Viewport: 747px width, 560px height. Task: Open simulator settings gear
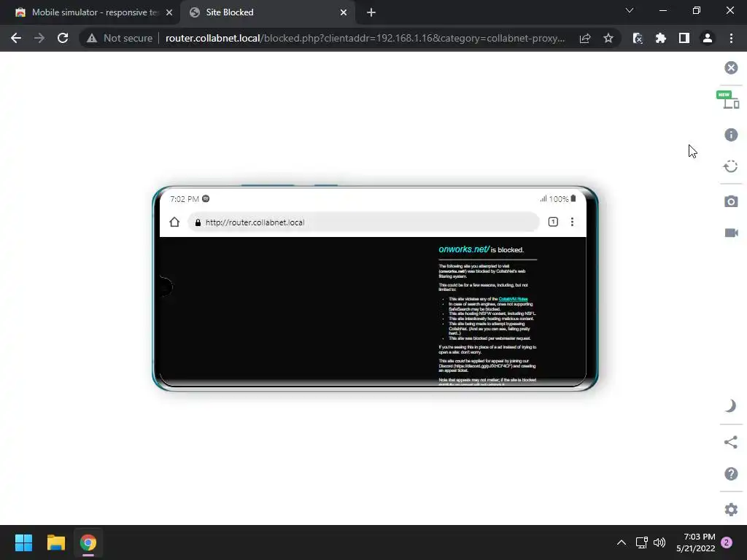point(731,510)
